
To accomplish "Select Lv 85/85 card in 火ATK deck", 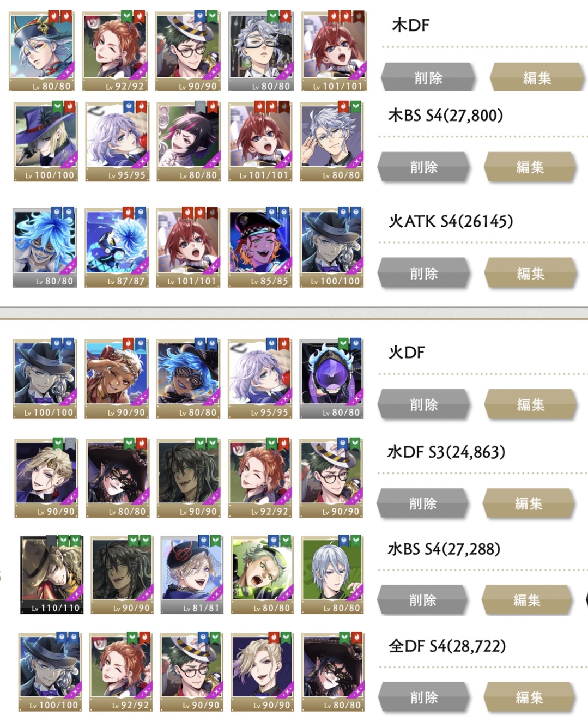I will (x=260, y=247).
